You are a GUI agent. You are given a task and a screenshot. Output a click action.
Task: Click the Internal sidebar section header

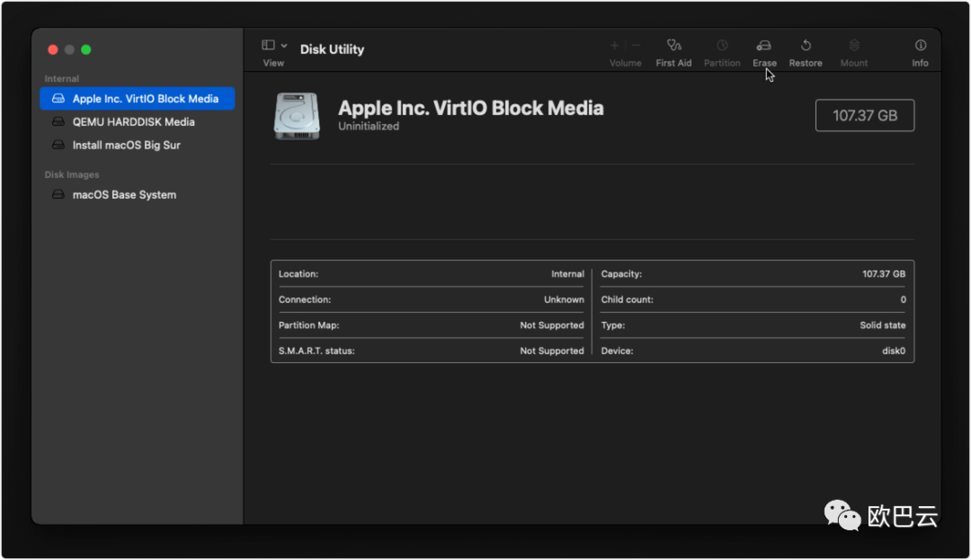pos(62,79)
